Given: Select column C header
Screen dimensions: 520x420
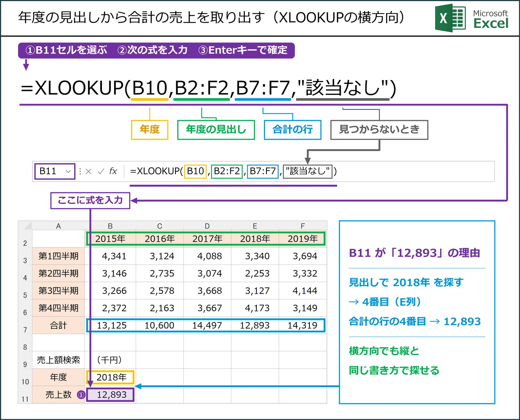Looking at the screenshot, I should pyautogui.click(x=160, y=226).
